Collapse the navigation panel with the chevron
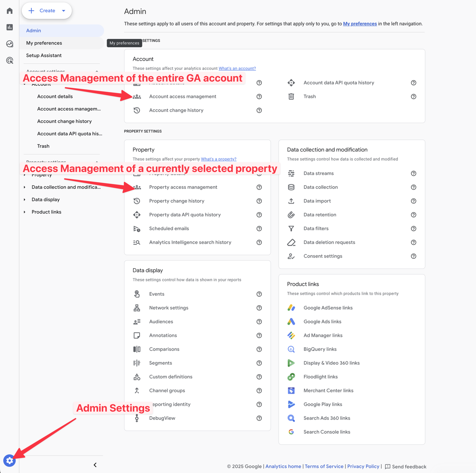 click(x=95, y=465)
